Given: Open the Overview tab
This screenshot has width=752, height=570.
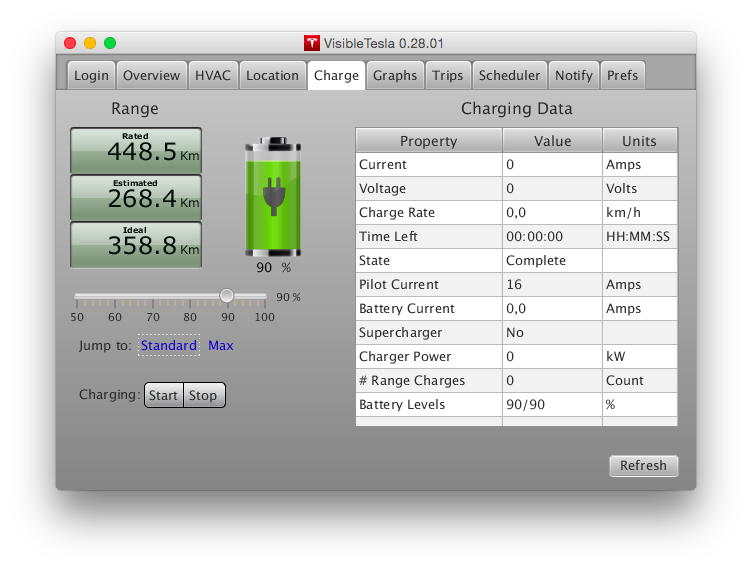Looking at the screenshot, I should 152,75.
